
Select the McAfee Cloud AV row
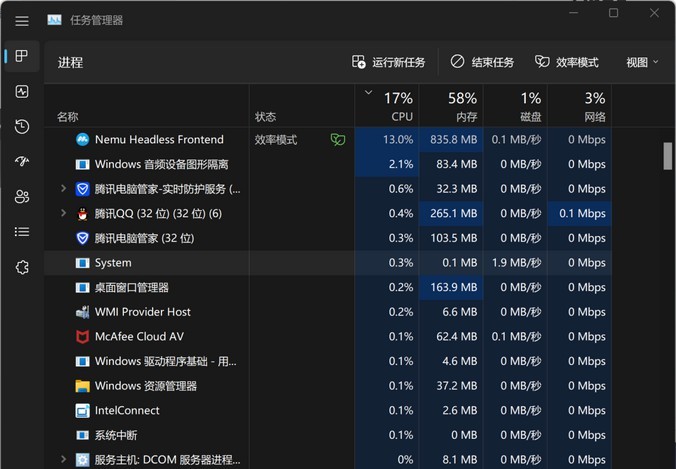pos(328,337)
